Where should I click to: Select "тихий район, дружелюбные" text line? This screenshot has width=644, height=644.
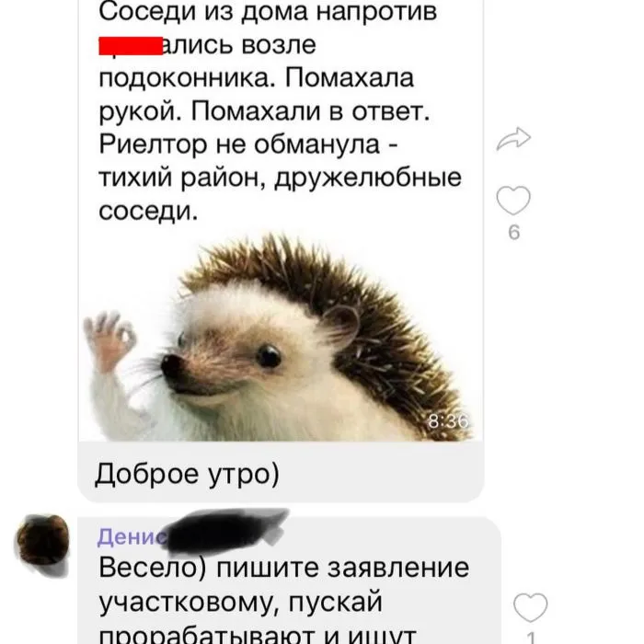pyautogui.click(x=280, y=178)
